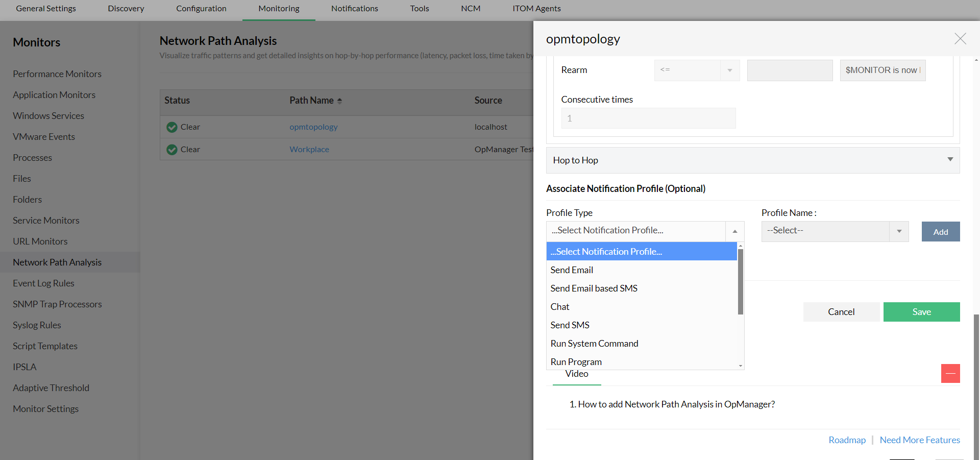Screen dimensions: 980x460
Task: Select Run System Command option
Action: coord(594,344)
